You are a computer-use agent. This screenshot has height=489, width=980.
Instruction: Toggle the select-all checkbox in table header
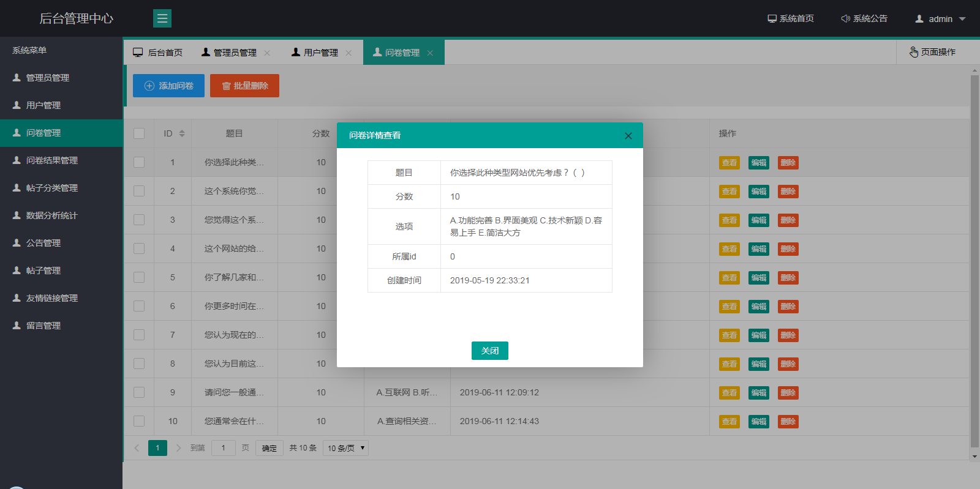tap(139, 133)
